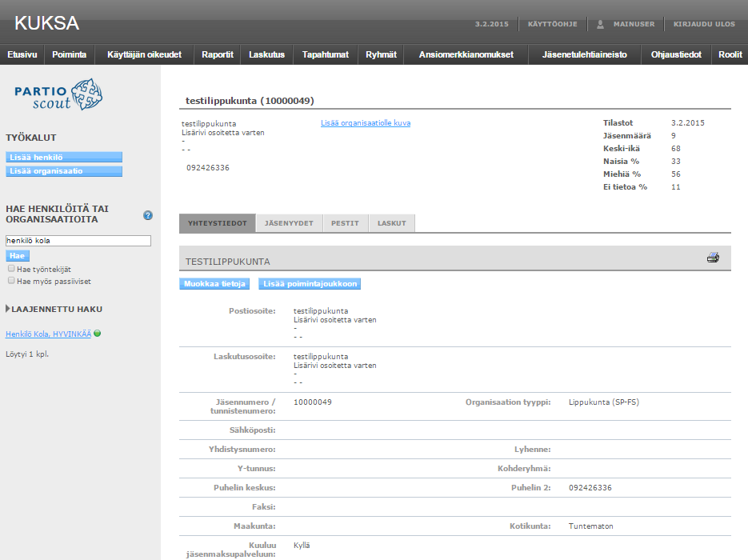Click the Hae search button
This screenshot has height=560, width=748.
[x=18, y=256]
